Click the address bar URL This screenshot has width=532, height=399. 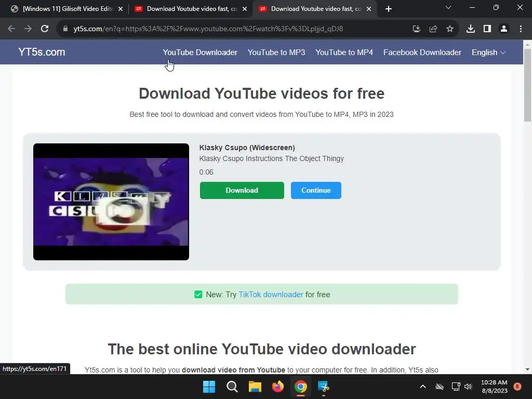click(208, 29)
